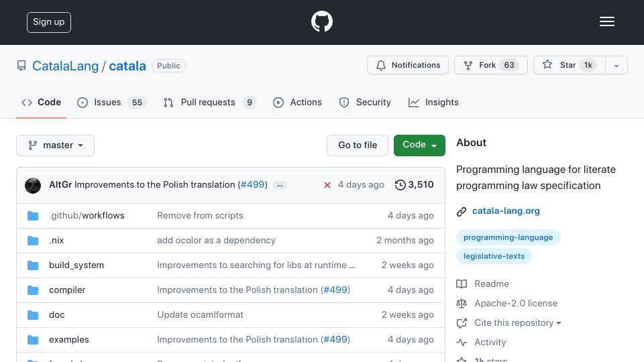
Task: Open the 'Update ocamlformat' commit message
Action: (x=200, y=315)
